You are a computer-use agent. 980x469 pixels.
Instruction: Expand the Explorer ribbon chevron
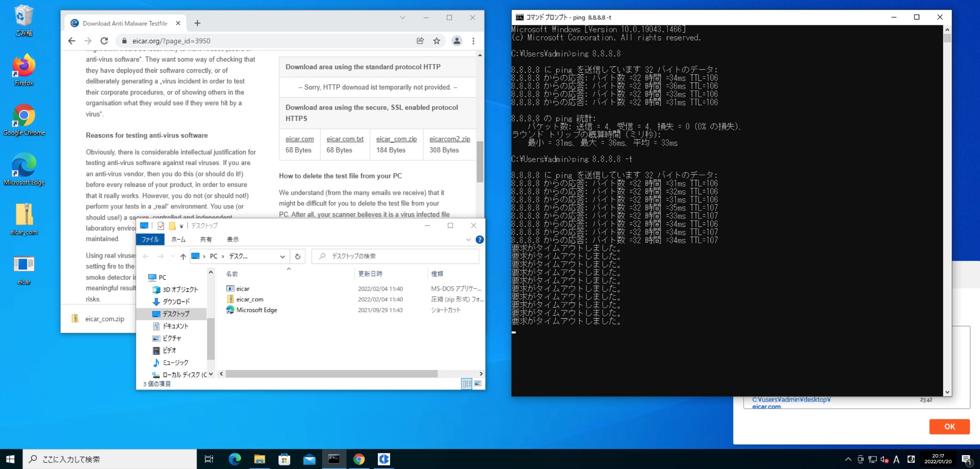click(468, 240)
